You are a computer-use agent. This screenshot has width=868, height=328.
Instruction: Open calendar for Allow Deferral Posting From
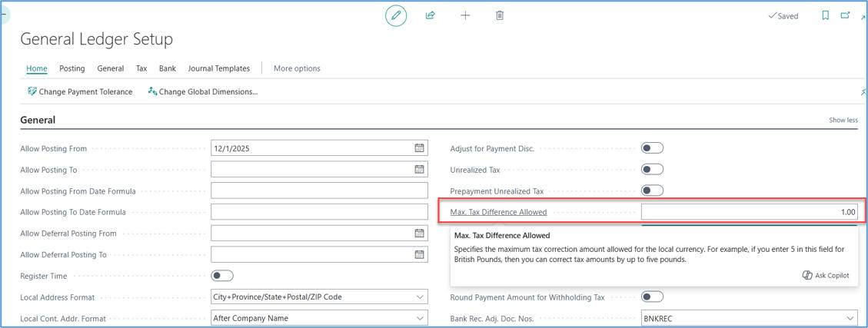tap(420, 233)
